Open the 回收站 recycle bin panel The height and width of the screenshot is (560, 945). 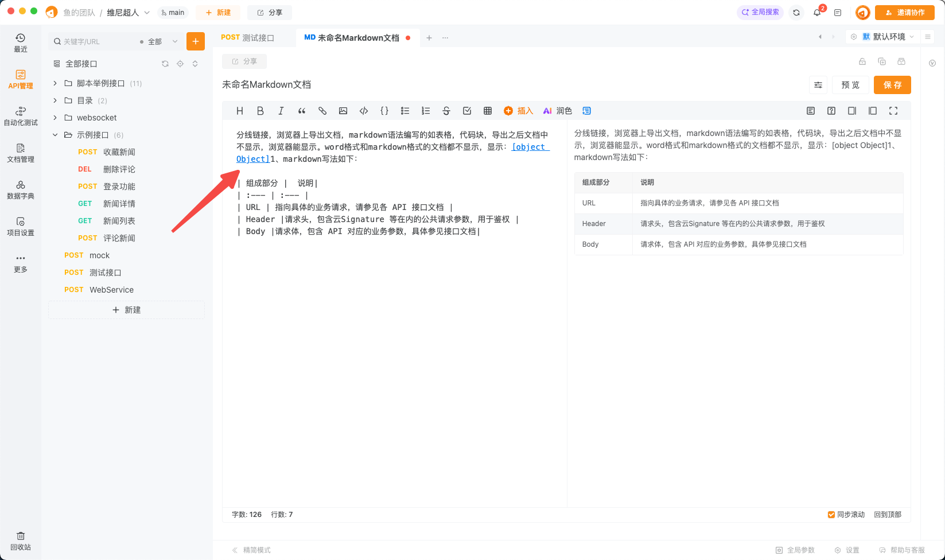[x=20, y=540]
